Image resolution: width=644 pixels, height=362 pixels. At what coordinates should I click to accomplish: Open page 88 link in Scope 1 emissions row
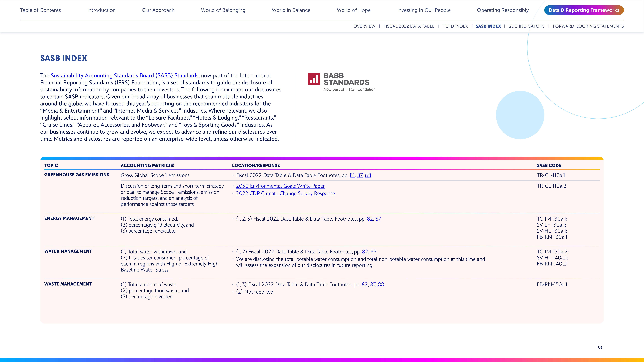point(368,175)
